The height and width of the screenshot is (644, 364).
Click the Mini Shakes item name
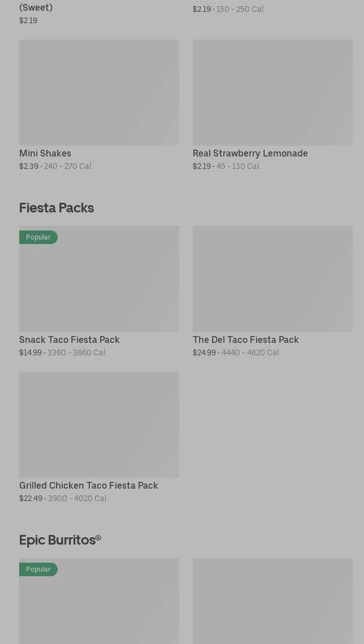[45, 153]
